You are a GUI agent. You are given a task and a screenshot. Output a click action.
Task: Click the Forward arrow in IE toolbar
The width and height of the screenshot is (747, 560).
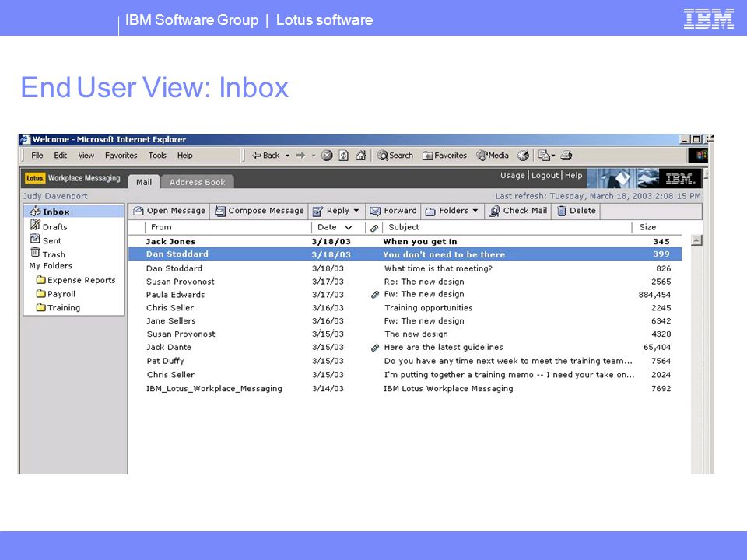300,156
